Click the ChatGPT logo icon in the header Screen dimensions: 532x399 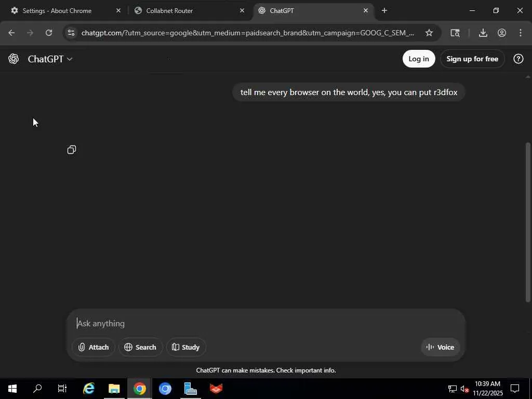coord(14,59)
